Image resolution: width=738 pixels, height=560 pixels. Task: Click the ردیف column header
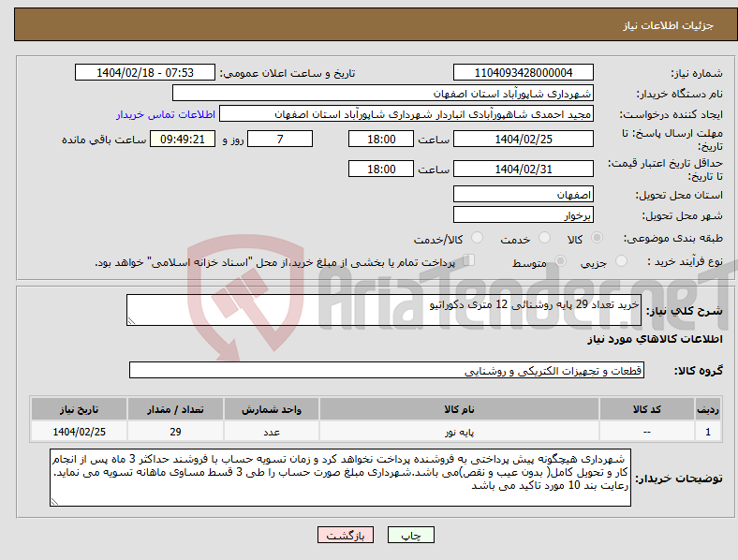(708, 409)
